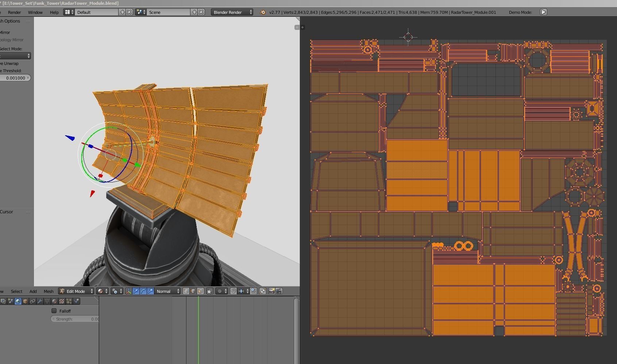
Task: Click the OpenGL render animation clapper icon
Action: tap(279, 291)
